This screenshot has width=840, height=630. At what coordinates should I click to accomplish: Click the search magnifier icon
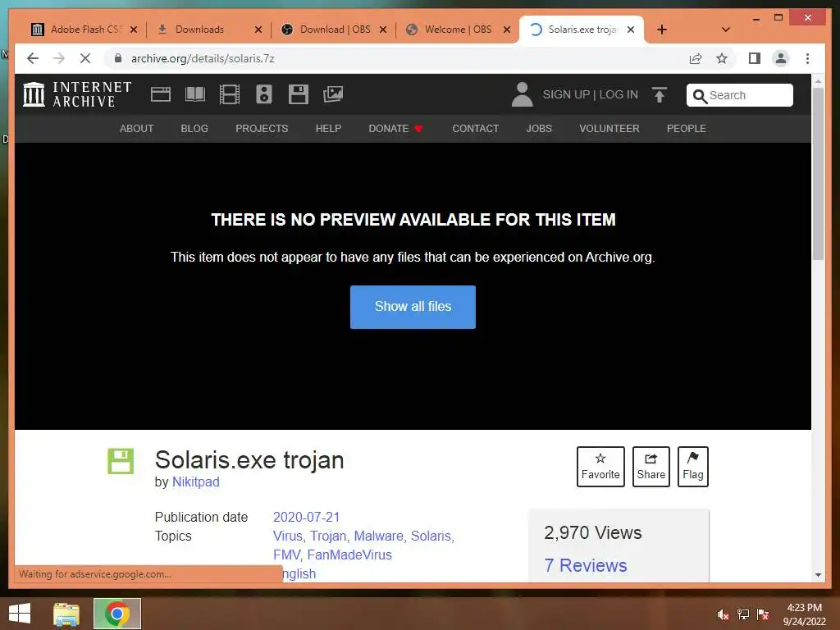tap(699, 96)
